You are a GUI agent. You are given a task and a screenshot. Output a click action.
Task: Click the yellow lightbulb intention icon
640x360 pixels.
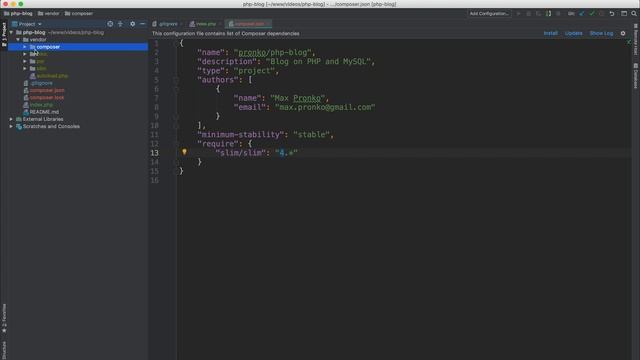184,152
